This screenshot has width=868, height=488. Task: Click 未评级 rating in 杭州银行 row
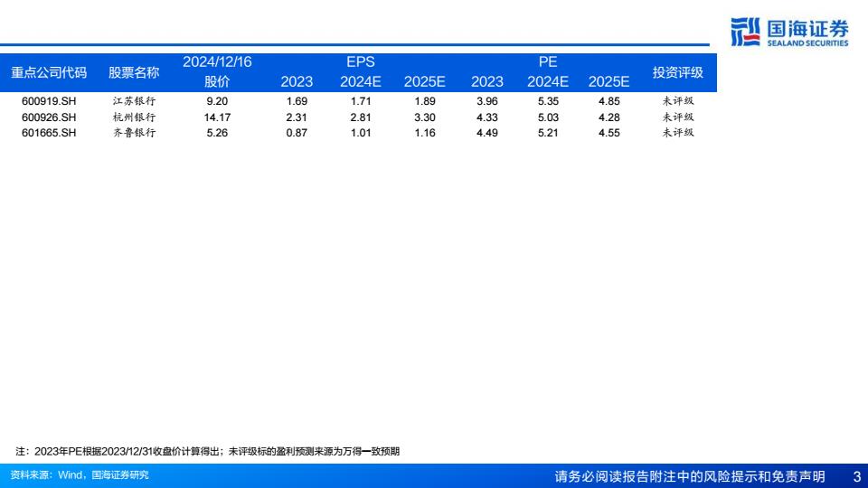click(677, 117)
